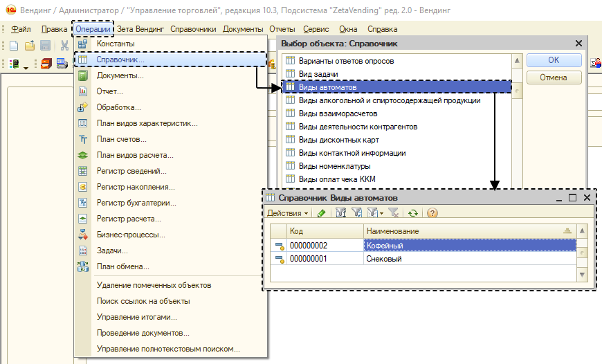Click the filter history funnel icon
The height and width of the screenshot is (364, 602).
pyautogui.click(x=372, y=212)
